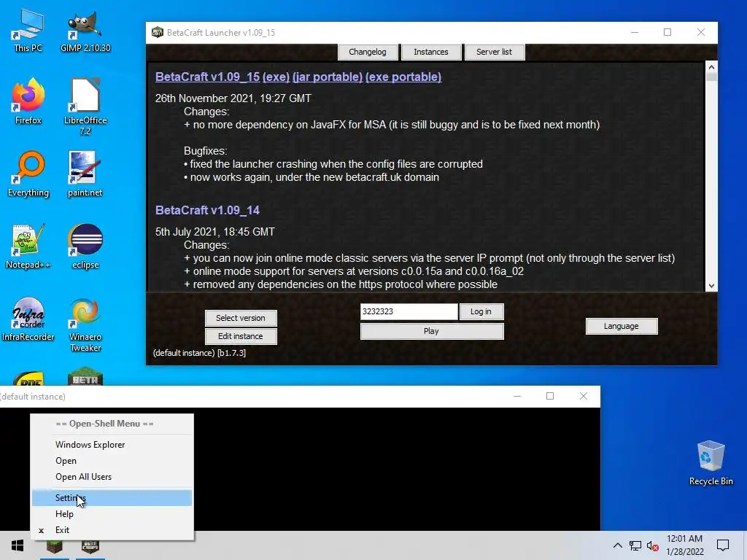Open the (exe portable) download link
Image resolution: width=747 pixels, height=560 pixels.
pos(403,77)
